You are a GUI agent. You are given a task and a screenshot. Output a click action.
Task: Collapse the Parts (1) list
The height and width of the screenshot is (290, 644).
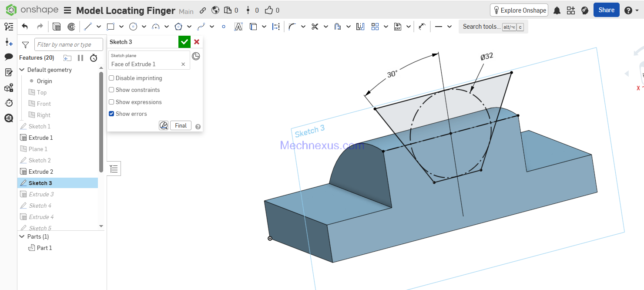coord(22,236)
